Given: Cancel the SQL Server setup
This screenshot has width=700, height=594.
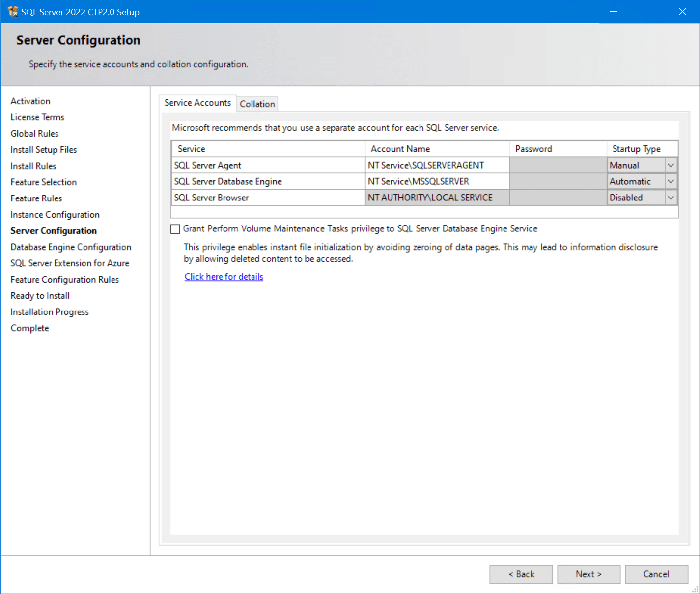Looking at the screenshot, I should (656, 574).
